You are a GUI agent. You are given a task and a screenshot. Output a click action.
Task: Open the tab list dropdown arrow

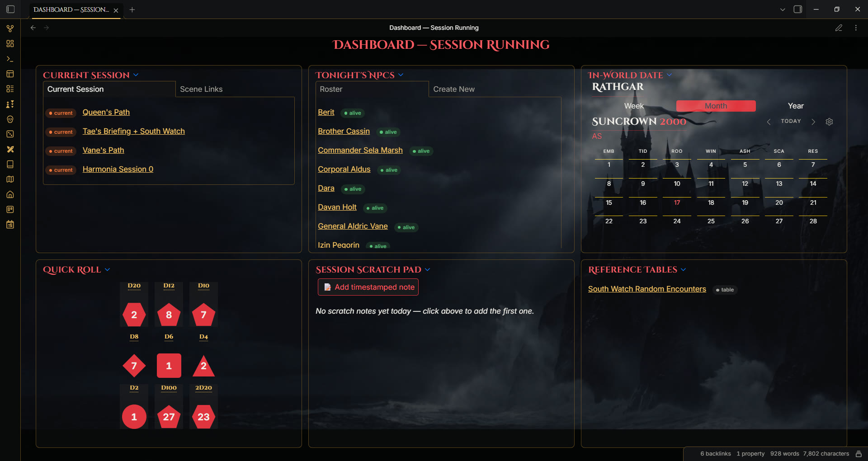pyautogui.click(x=783, y=9)
